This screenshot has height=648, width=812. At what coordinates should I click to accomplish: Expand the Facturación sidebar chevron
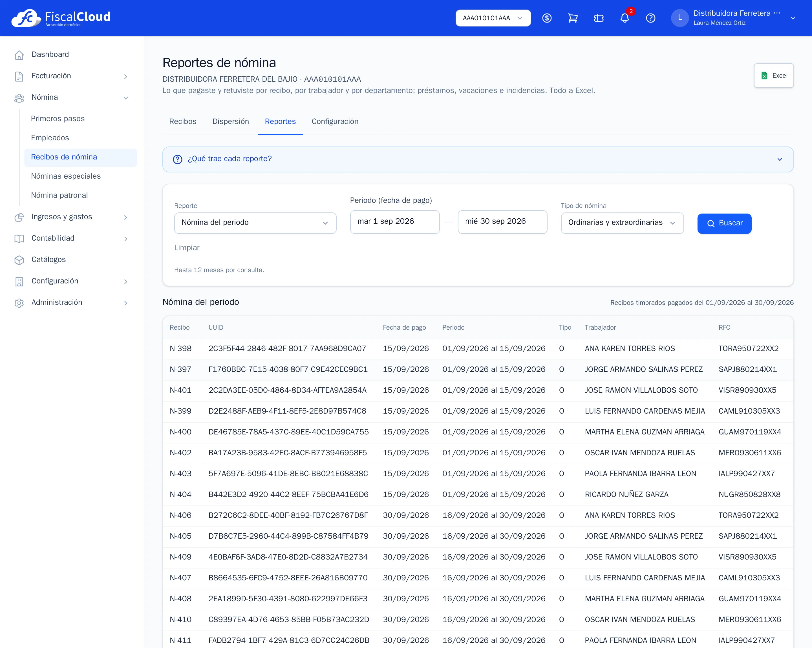pyautogui.click(x=125, y=76)
